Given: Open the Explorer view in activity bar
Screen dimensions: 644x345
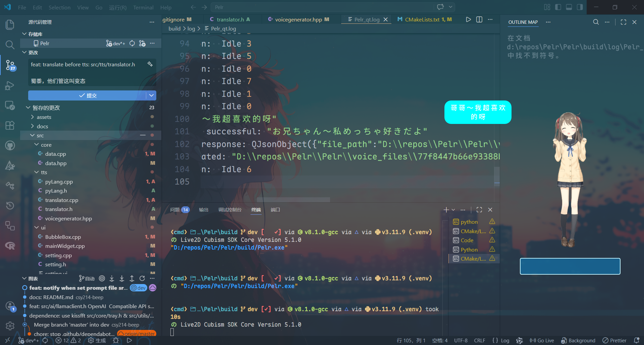Looking at the screenshot, I should (10, 24).
